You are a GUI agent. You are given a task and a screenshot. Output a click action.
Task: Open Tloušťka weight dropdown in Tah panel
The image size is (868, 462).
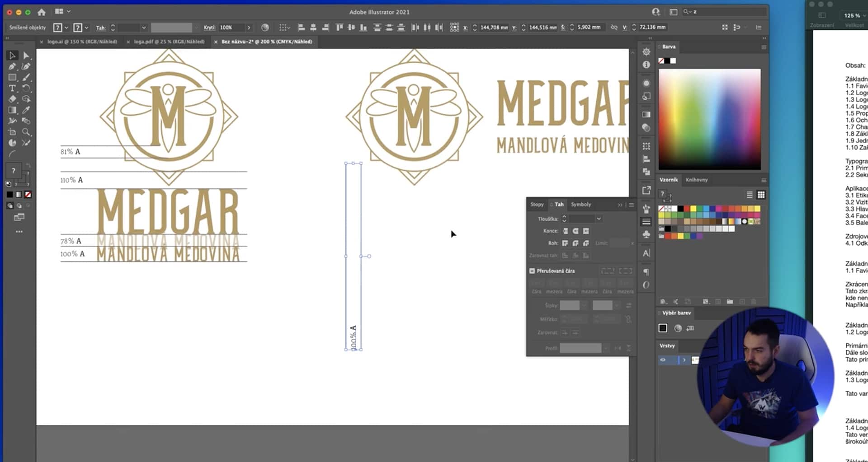(599, 219)
